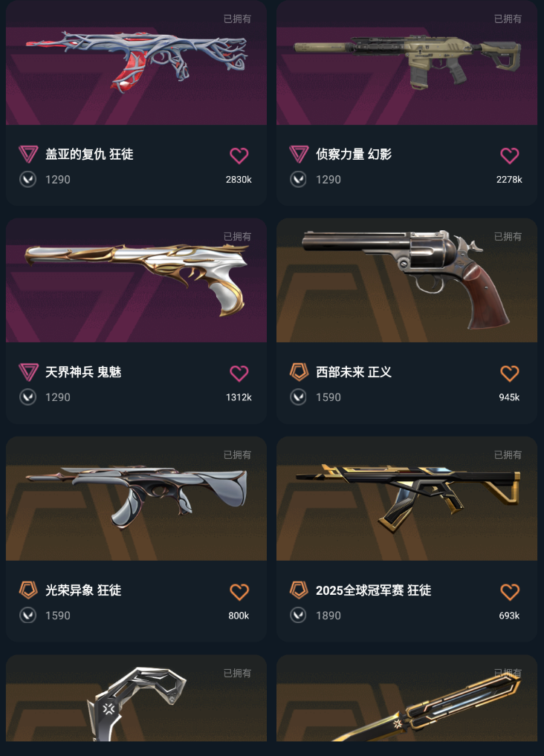
Task: Open the black-gold 2025全球冠军赛 Vandal image
Action: (x=407, y=498)
